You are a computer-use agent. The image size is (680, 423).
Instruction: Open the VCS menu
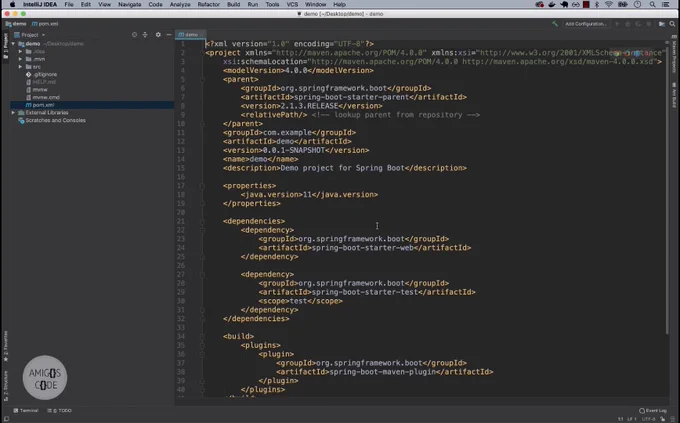pos(292,4)
